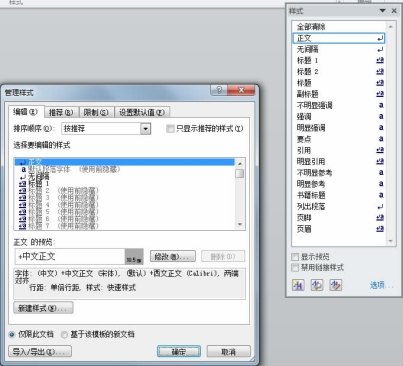Click the 新建样式 button
403x366 pixels.
point(43,308)
